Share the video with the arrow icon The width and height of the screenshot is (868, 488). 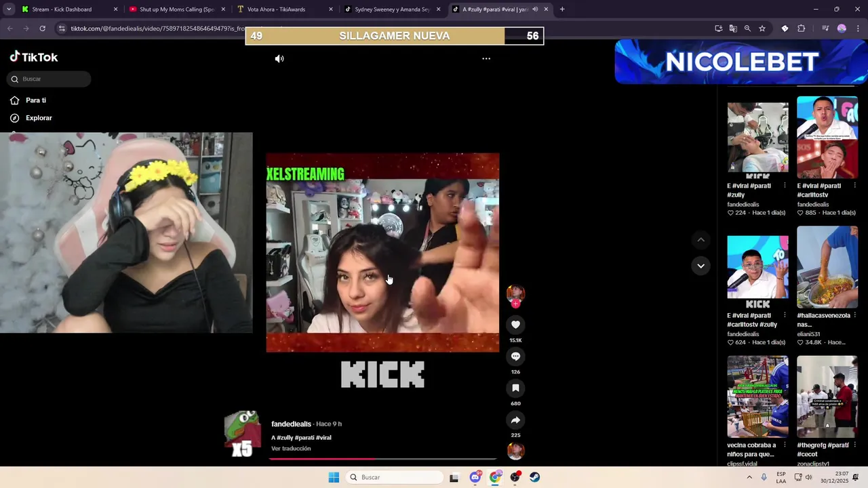(x=515, y=420)
